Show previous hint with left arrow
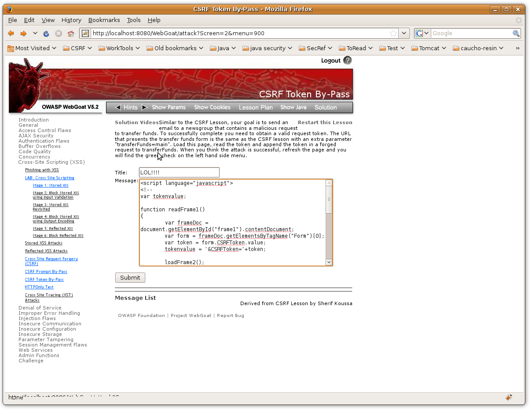Screen dimensions: 532x413 coord(117,107)
